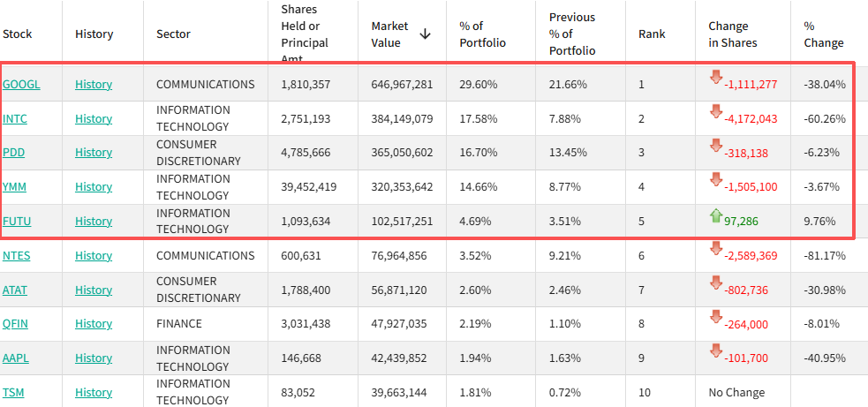Click the red down arrow in the AAPL row

tap(716, 351)
